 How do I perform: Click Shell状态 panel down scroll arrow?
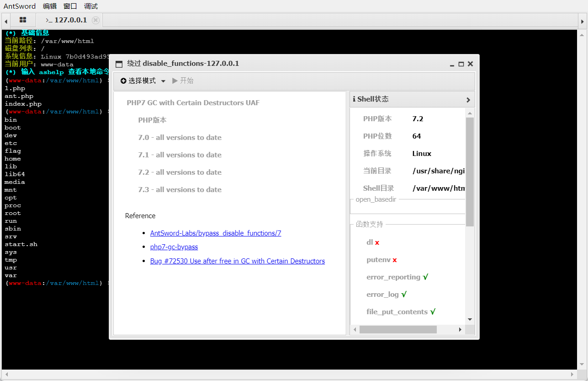[470, 319]
